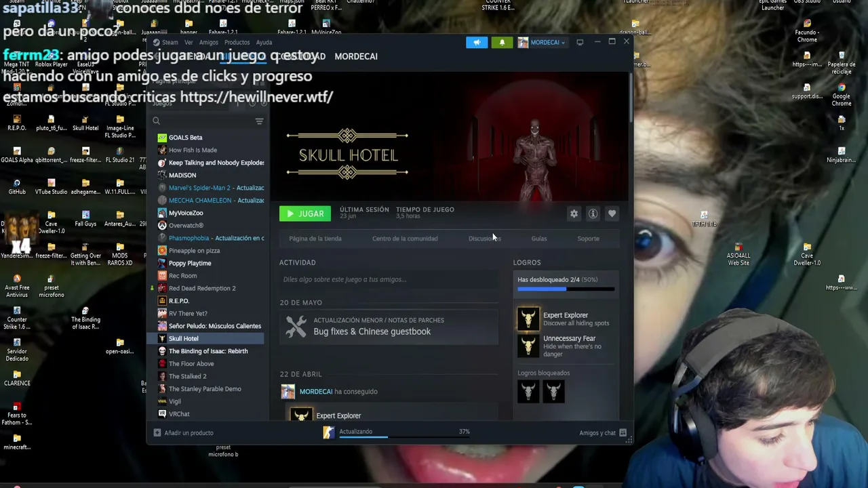Select VRChat in the library list
Screen dimensions: 868x488
pyautogui.click(x=210, y=414)
